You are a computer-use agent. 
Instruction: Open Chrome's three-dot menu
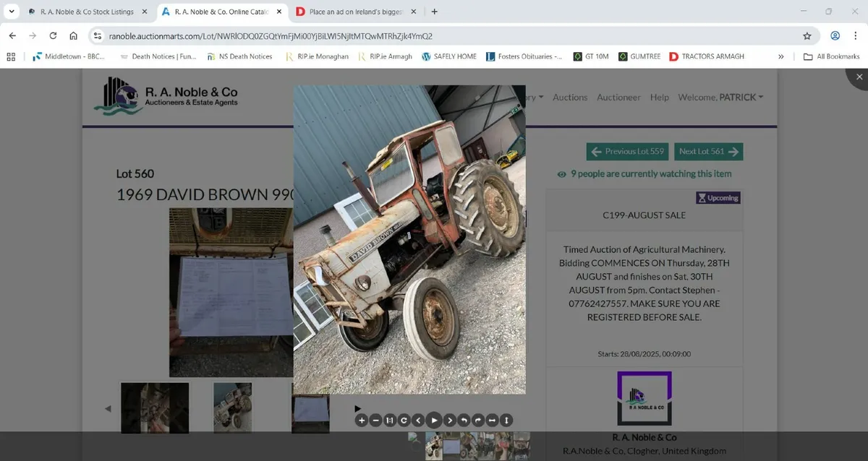(855, 35)
